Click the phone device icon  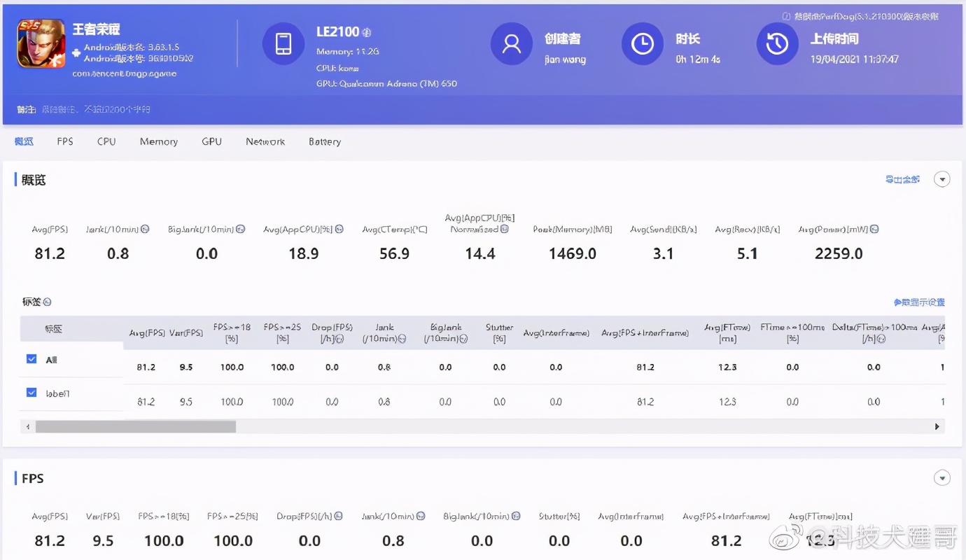tap(283, 43)
